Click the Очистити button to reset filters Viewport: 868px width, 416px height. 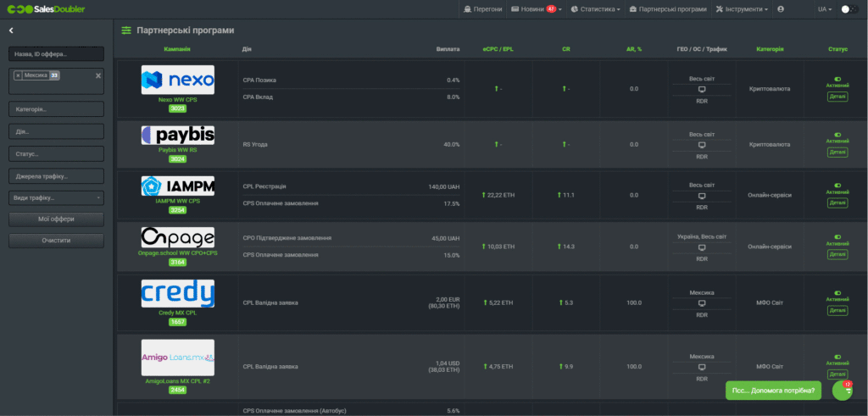56,240
